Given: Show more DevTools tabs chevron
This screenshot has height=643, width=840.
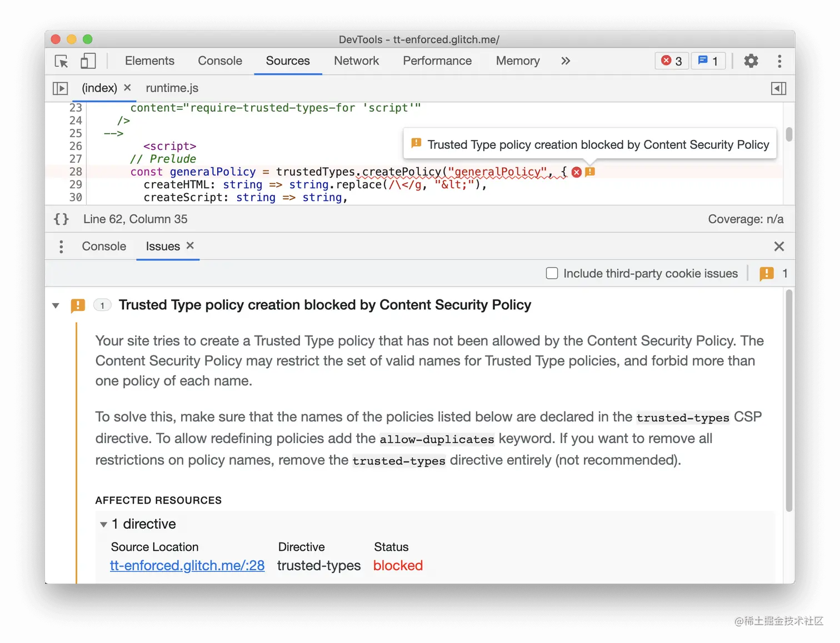Looking at the screenshot, I should 566,61.
